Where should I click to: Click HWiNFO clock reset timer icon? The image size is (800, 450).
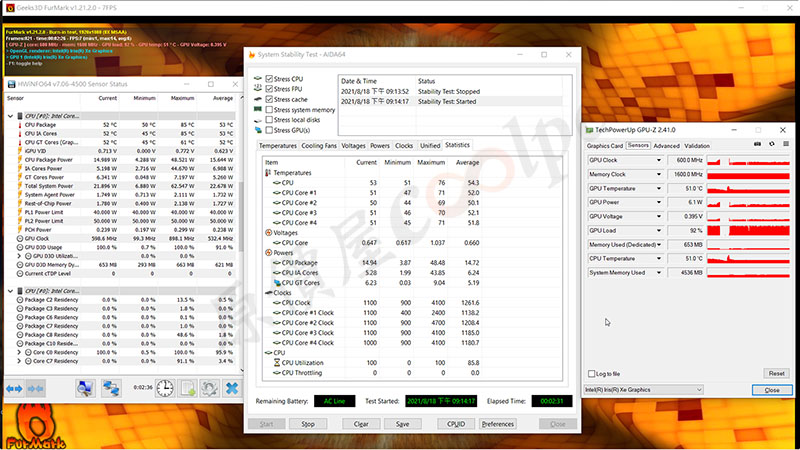tap(164, 388)
